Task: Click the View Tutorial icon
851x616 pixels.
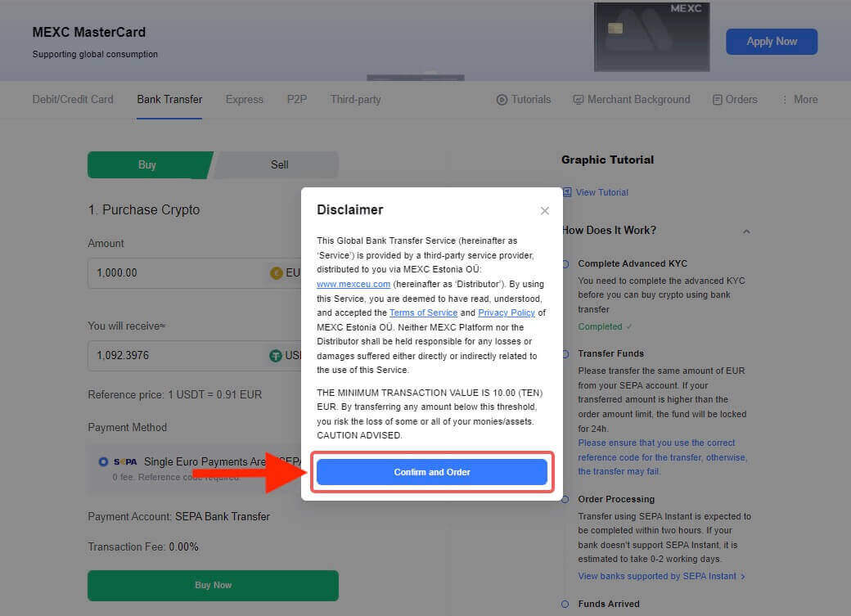Action: click(x=567, y=192)
